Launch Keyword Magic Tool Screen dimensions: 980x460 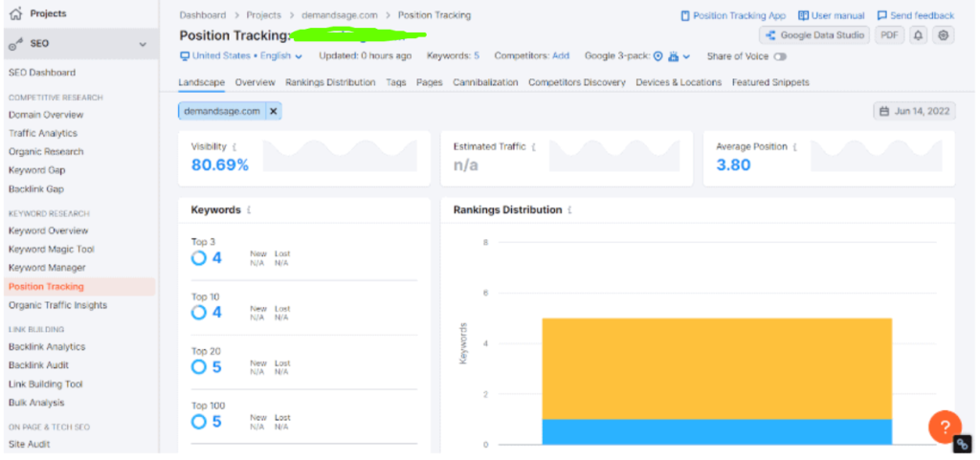(52, 249)
